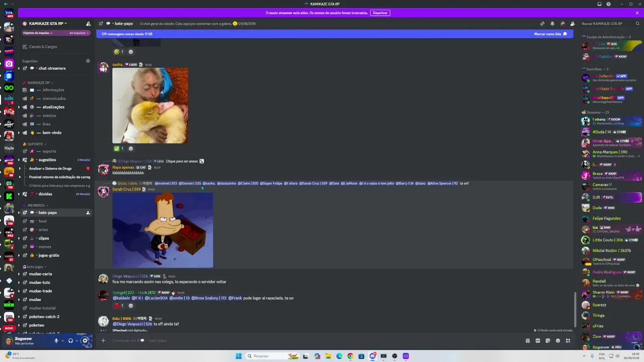The width and height of the screenshot is (644, 362).
Task: Open the KAMIKAZE GTA RP server menu
Action: 48,24
